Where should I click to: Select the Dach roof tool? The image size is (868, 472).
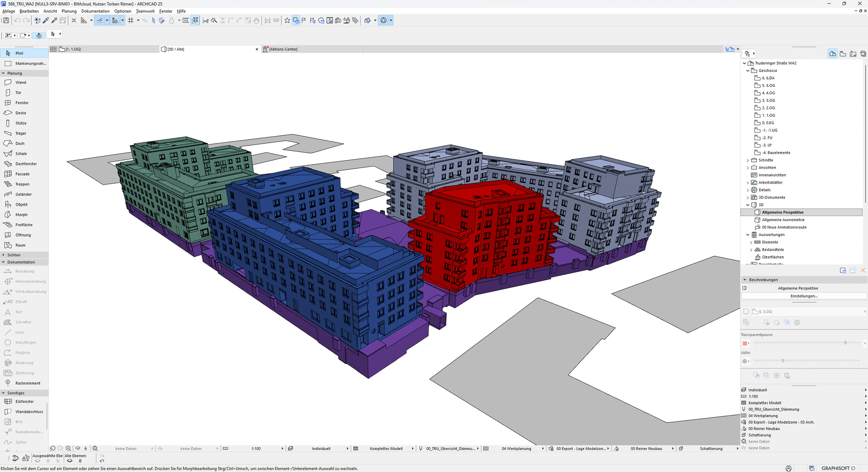20,143
